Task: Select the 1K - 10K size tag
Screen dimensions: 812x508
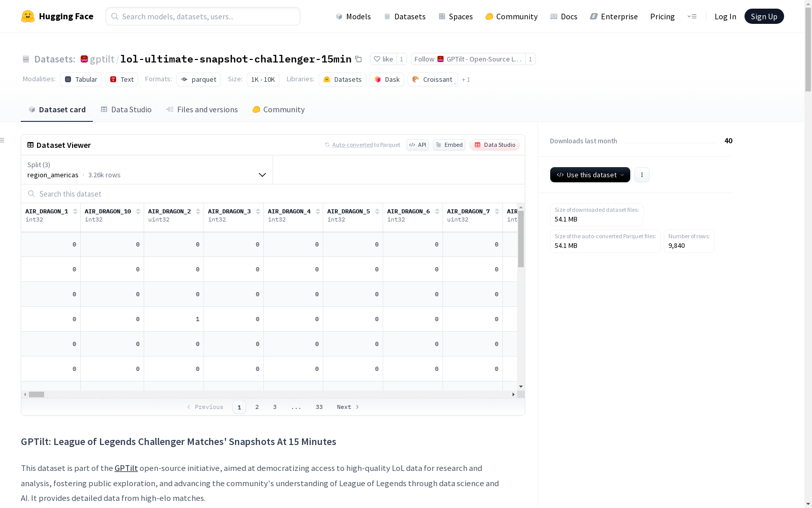Action: [x=263, y=79]
